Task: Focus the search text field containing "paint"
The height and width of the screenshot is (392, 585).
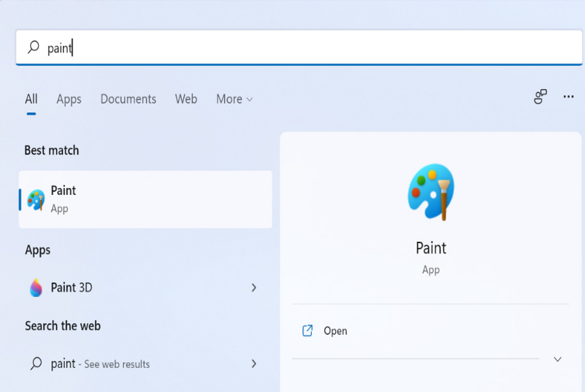Action: (x=312, y=47)
